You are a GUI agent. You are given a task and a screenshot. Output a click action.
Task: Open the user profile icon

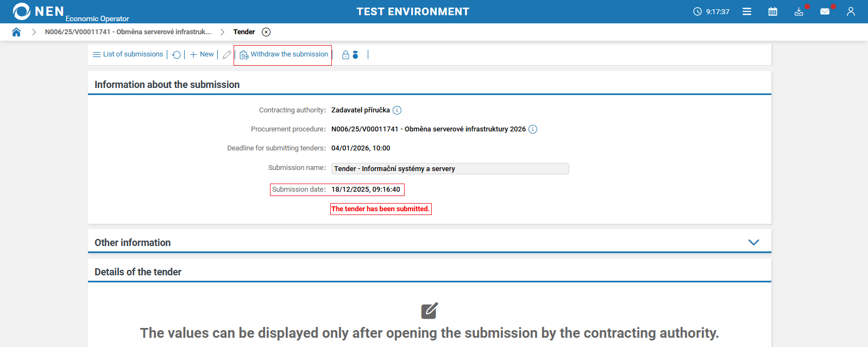(x=851, y=11)
